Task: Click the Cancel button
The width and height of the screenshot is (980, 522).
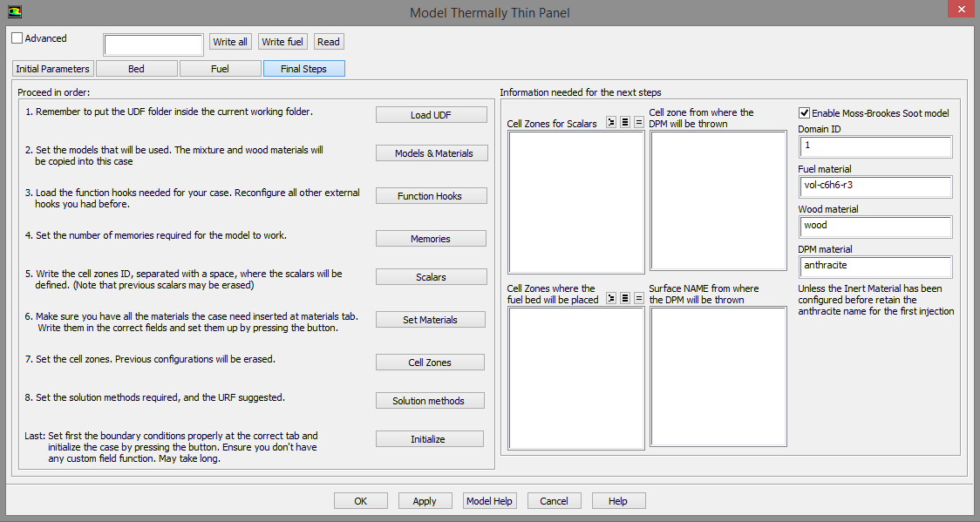Action: (554, 501)
